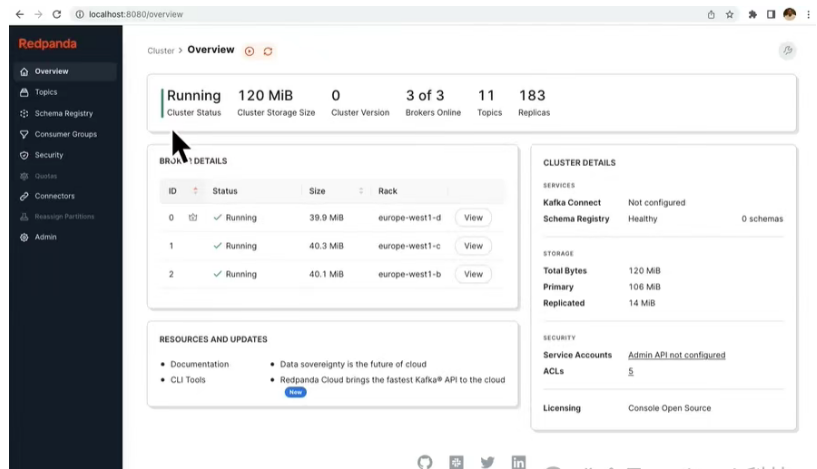Open the LinkedIn icon in footer

[518, 462]
